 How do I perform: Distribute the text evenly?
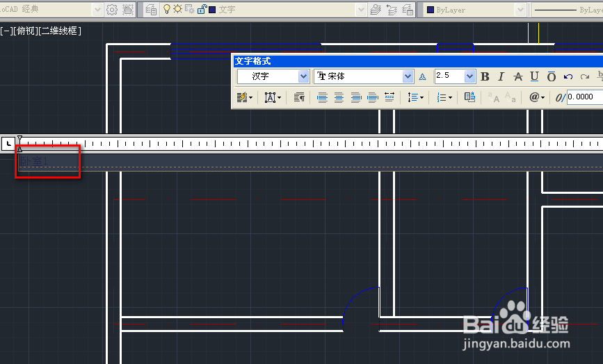click(389, 97)
